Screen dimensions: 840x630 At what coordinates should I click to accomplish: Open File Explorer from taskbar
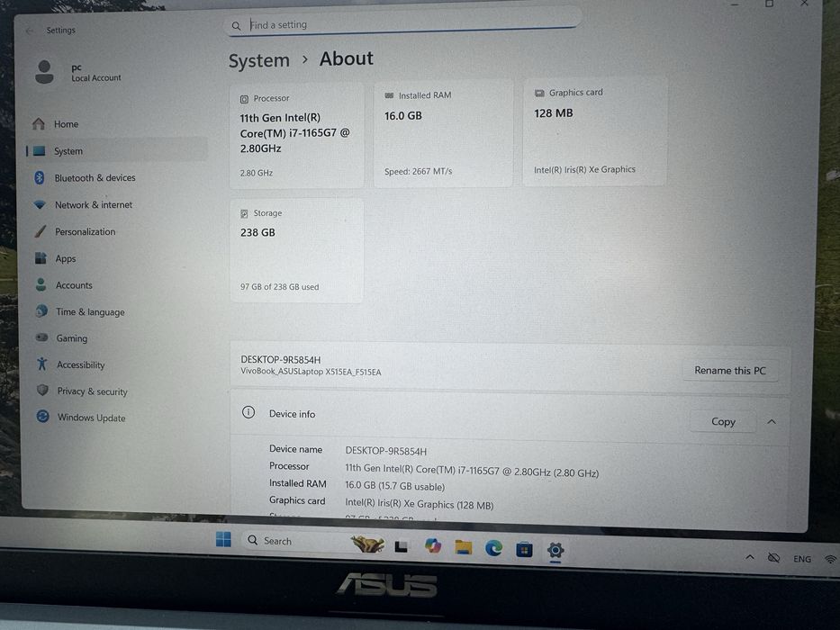[x=464, y=547]
